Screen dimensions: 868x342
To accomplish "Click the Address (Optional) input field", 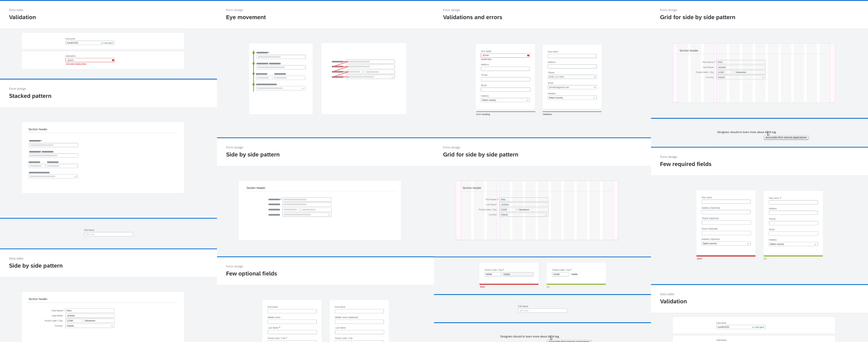I will pyautogui.click(x=726, y=212).
